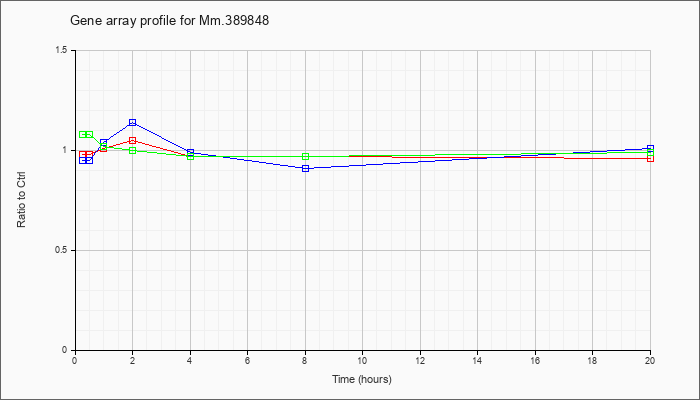Select the blue data marker at 4 hours
This screenshot has height=400, width=700.
[x=190, y=152]
